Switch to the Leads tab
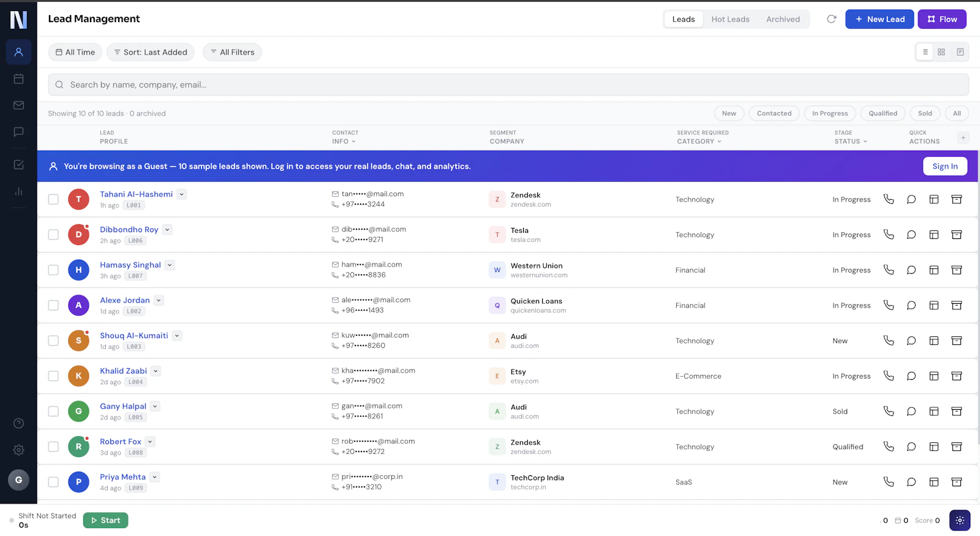The width and height of the screenshot is (980, 536). [x=684, y=19]
